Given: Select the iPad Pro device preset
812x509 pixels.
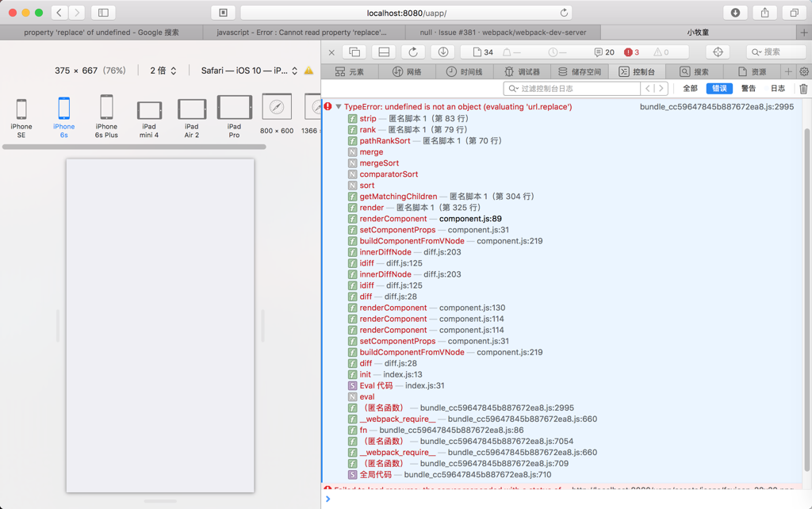Looking at the screenshot, I should [234, 113].
